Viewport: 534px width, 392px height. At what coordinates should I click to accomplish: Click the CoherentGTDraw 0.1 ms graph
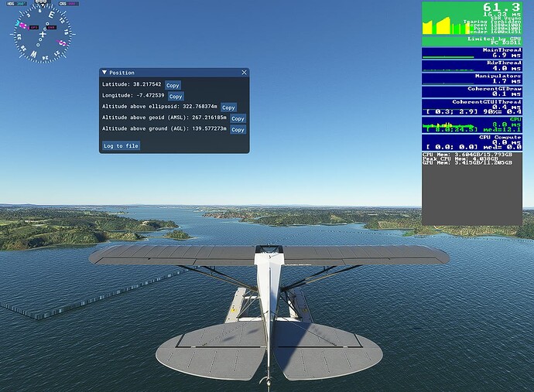tap(471, 91)
